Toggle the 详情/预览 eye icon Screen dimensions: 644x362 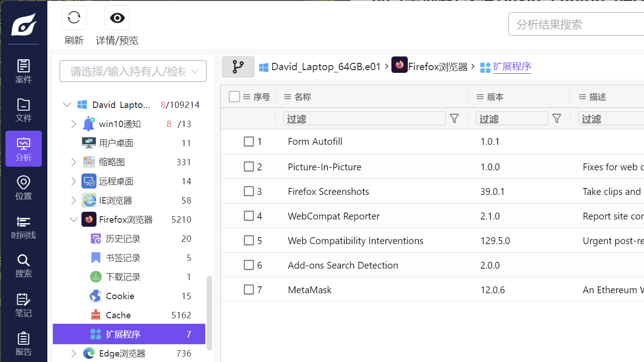117,18
